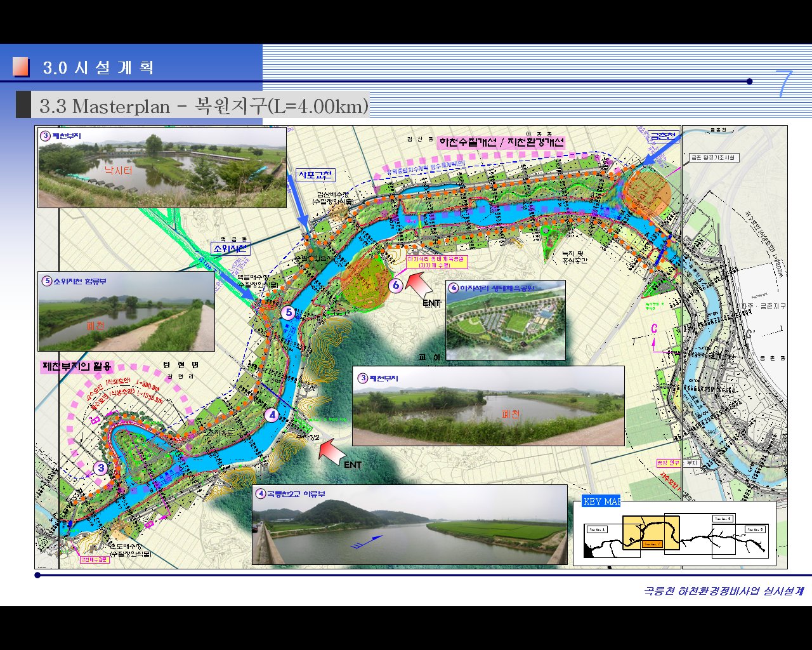The image size is (812, 650).
Task: Click the red 폐천 text in 소위지천 photo
Action: click(x=95, y=326)
